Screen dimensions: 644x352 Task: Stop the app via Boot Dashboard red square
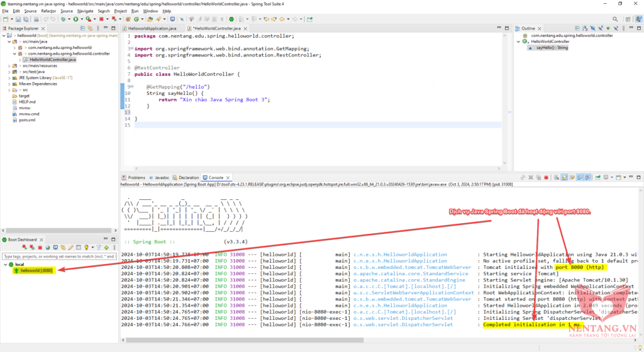(39, 248)
